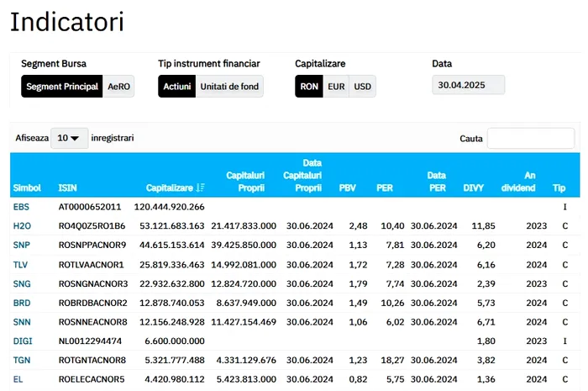Click PER value 18,27
This screenshot has height=391, width=588.
click(x=392, y=360)
